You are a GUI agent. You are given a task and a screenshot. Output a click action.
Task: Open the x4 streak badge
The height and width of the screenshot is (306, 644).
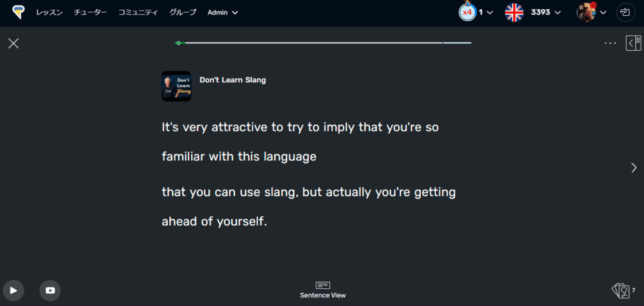tap(467, 12)
